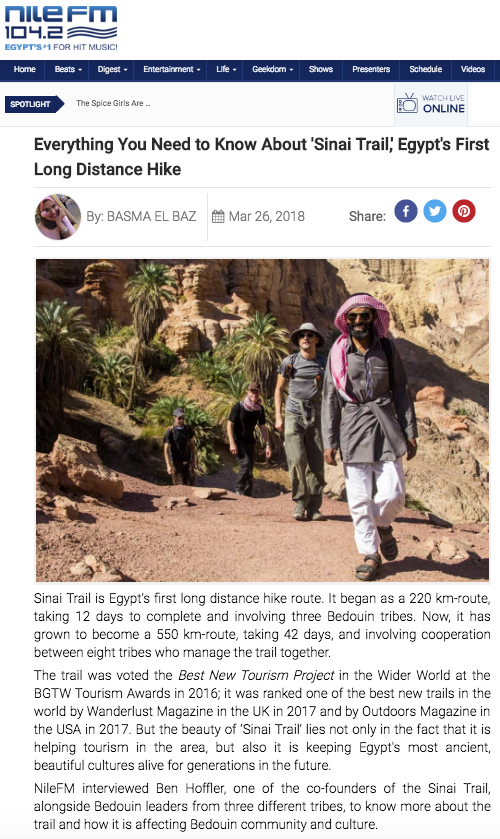Expand the Digest dropdown menu
This screenshot has width=500, height=839.
(112, 70)
